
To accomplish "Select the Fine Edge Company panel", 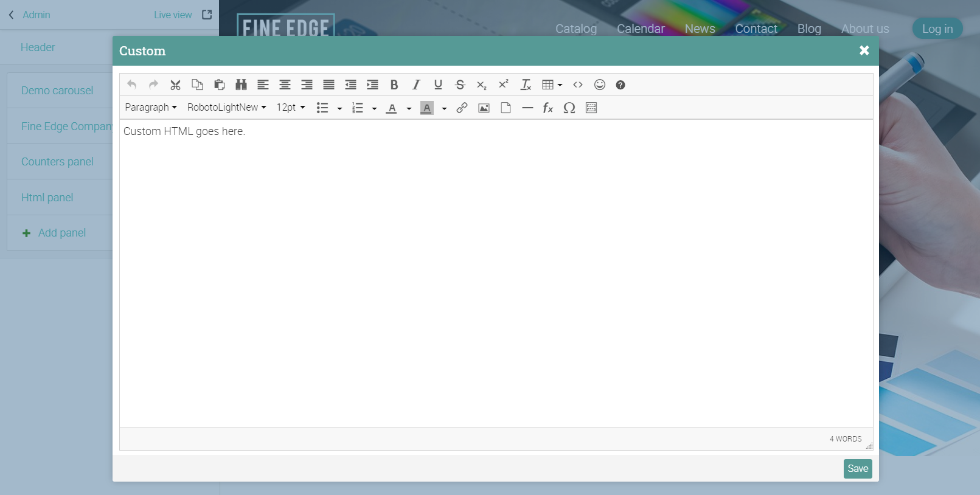I will coord(66,126).
